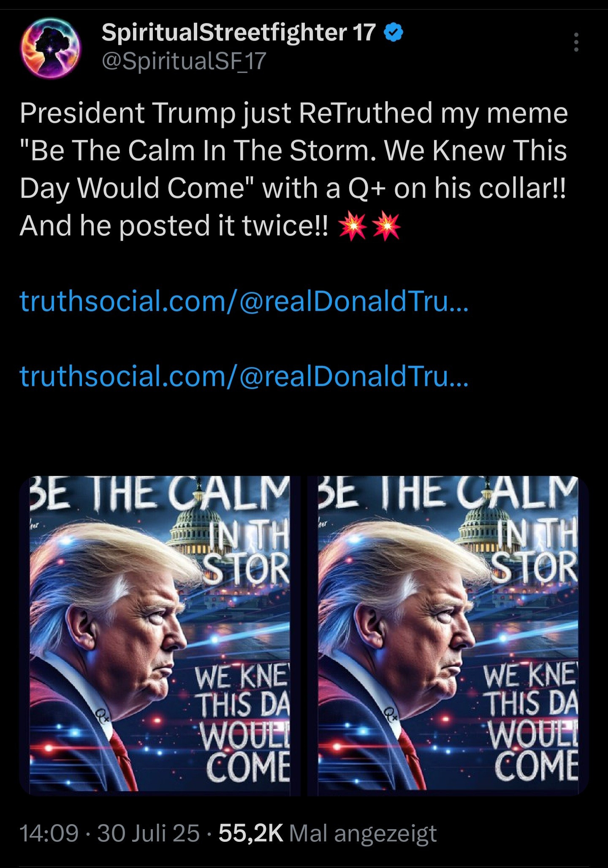Open the @SpiritualSF_17 handle

coord(184,62)
